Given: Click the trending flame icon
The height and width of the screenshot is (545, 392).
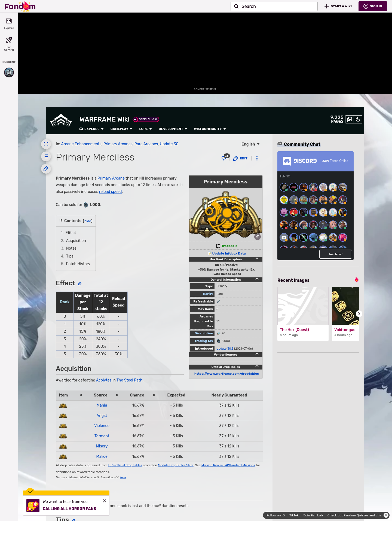Looking at the screenshot, I should 357,280.
